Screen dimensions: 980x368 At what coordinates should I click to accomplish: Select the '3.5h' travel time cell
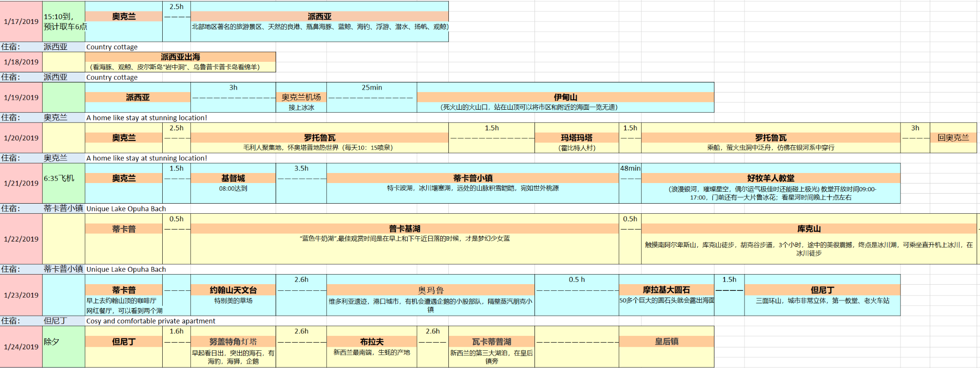(301, 168)
